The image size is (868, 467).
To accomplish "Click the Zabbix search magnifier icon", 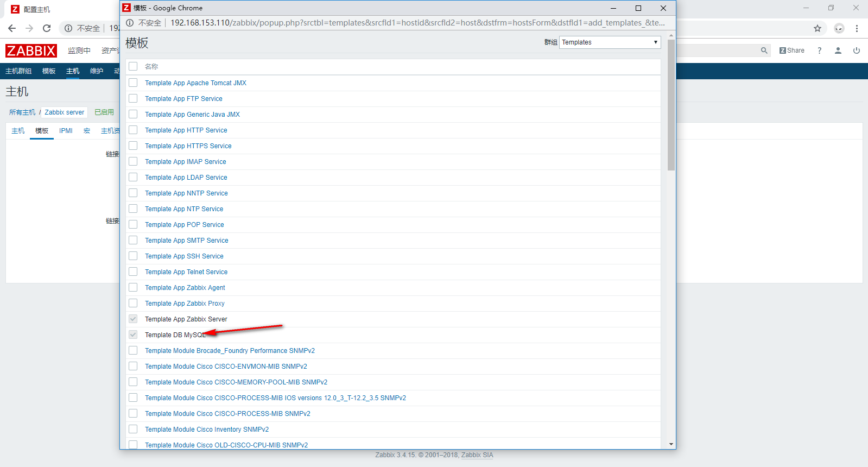I will click(x=764, y=51).
